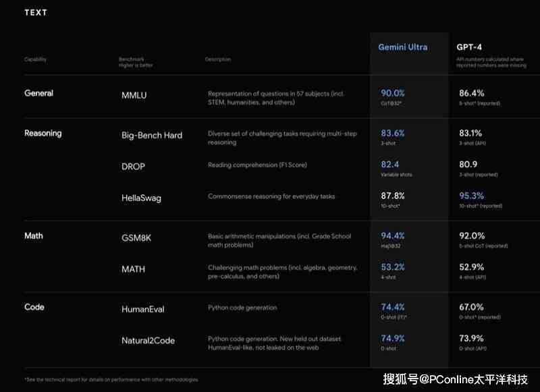The height and width of the screenshot is (392, 540).
Task: Click the MMLU description about 57 subjects
Action: point(276,98)
